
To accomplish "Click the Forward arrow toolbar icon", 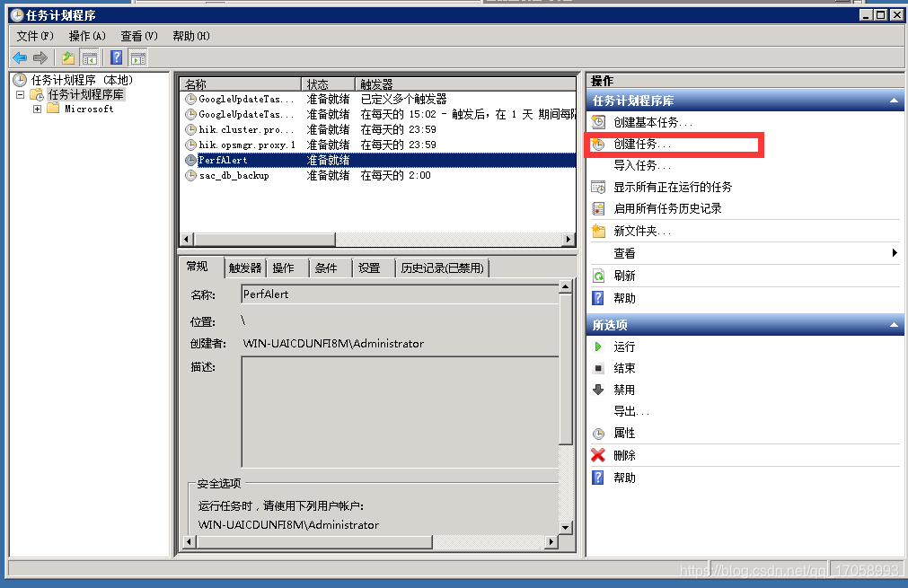I will tap(40, 57).
